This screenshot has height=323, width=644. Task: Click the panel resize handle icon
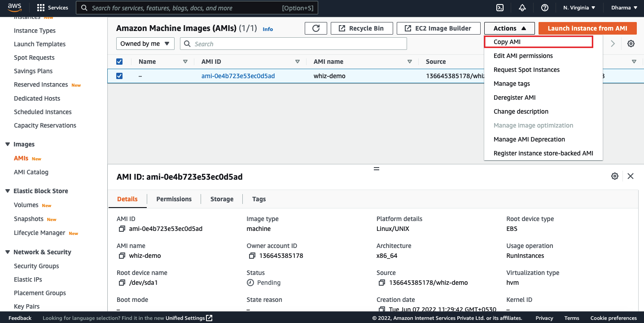376,168
